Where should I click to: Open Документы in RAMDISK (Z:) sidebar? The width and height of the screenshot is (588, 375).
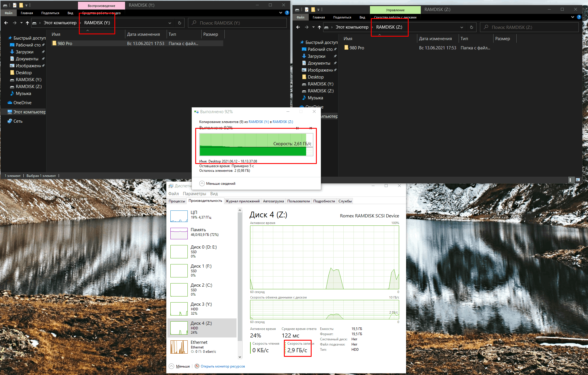click(319, 63)
